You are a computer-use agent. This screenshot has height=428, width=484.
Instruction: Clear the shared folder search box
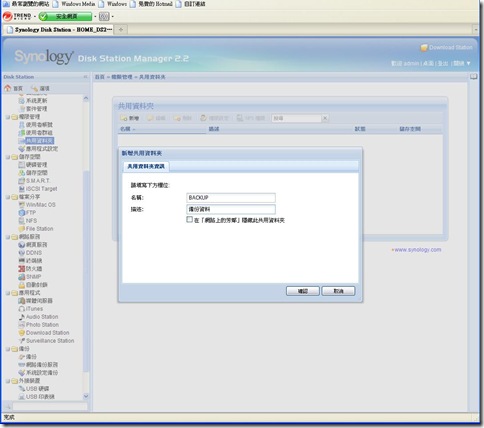[x=325, y=118]
